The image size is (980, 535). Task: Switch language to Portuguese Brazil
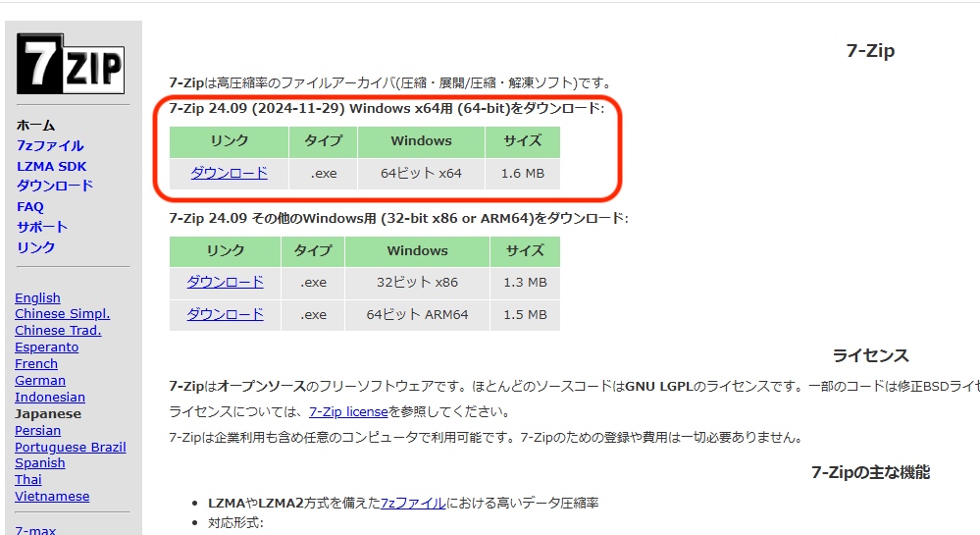[71, 448]
